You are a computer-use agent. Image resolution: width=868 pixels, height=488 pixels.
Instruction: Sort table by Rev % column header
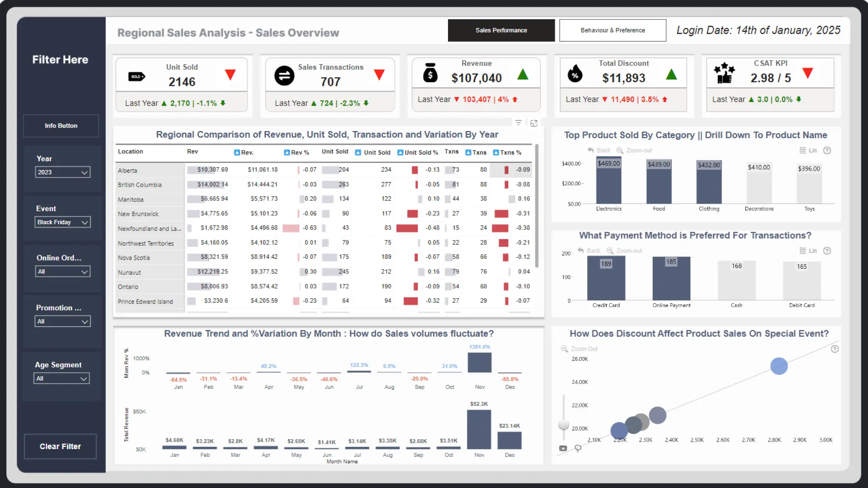pos(297,152)
